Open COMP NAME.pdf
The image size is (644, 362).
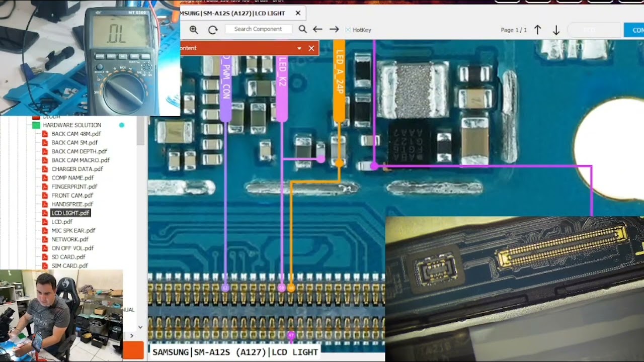click(x=72, y=177)
